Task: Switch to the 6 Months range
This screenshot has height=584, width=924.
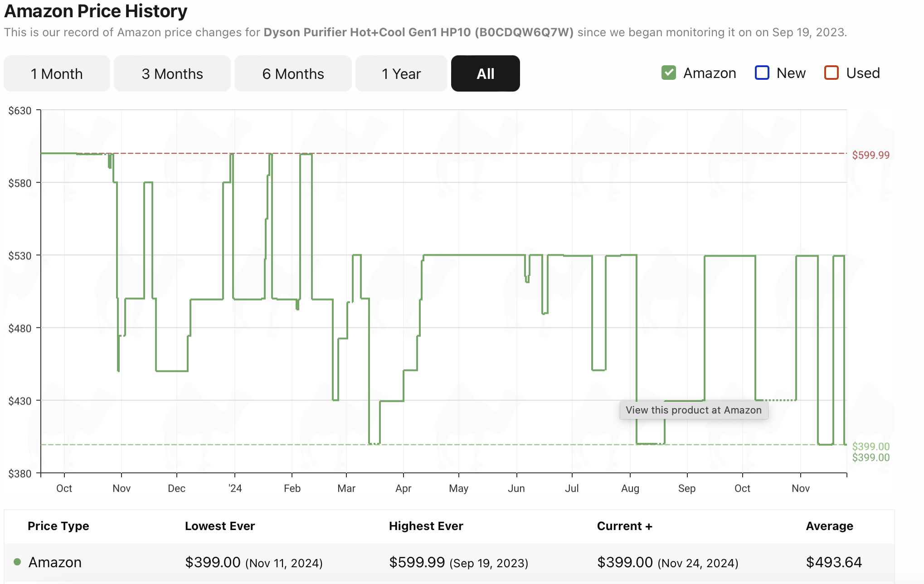Action: (293, 73)
